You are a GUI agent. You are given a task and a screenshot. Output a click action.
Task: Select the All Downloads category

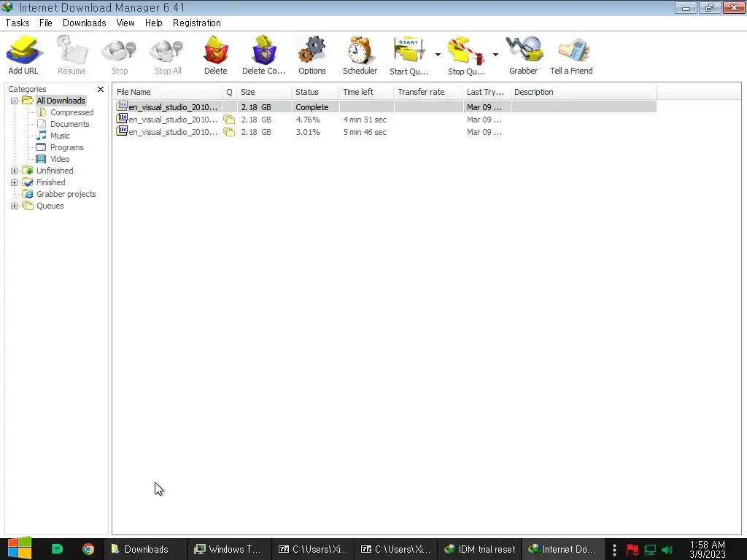pos(61,101)
